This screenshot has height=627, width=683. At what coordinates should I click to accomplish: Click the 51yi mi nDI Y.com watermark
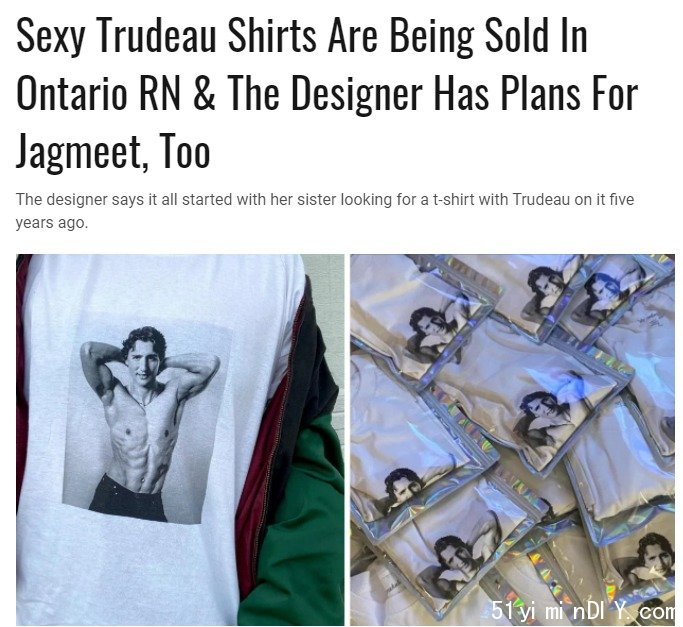click(583, 611)
